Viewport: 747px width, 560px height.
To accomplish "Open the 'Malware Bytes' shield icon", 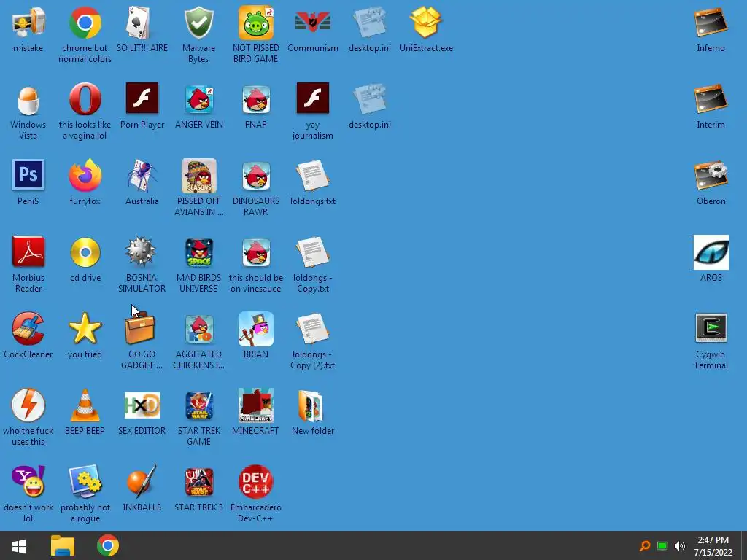I will coord(198,23).
